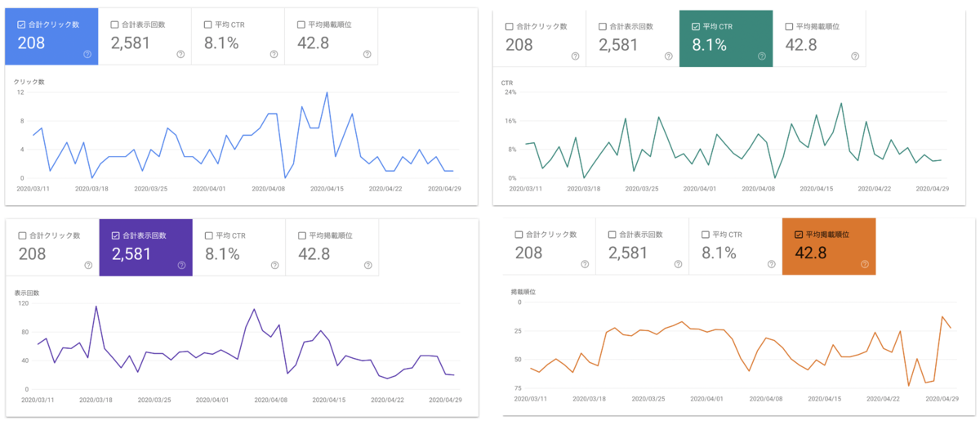This screenshot has height=421, width=980.
Task: Open help icon for 平均掲載順位 in blue clicks panel
Action: click(x=367, y=55)
